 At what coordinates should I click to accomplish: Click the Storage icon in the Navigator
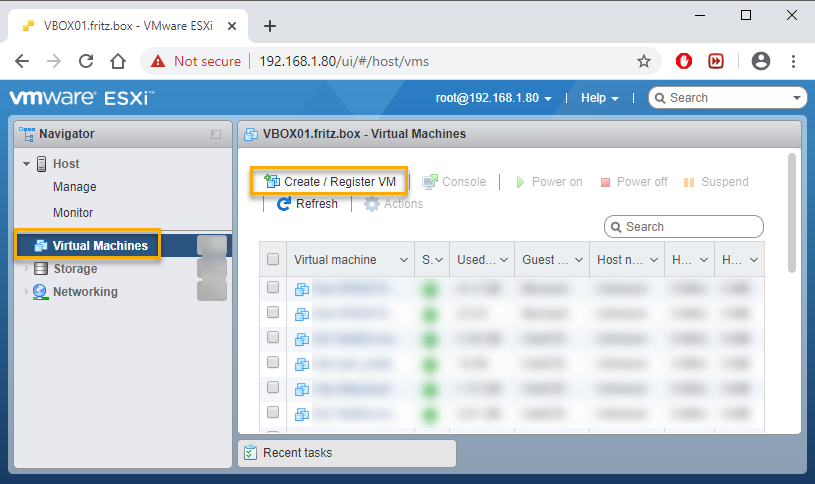[41, 269]
